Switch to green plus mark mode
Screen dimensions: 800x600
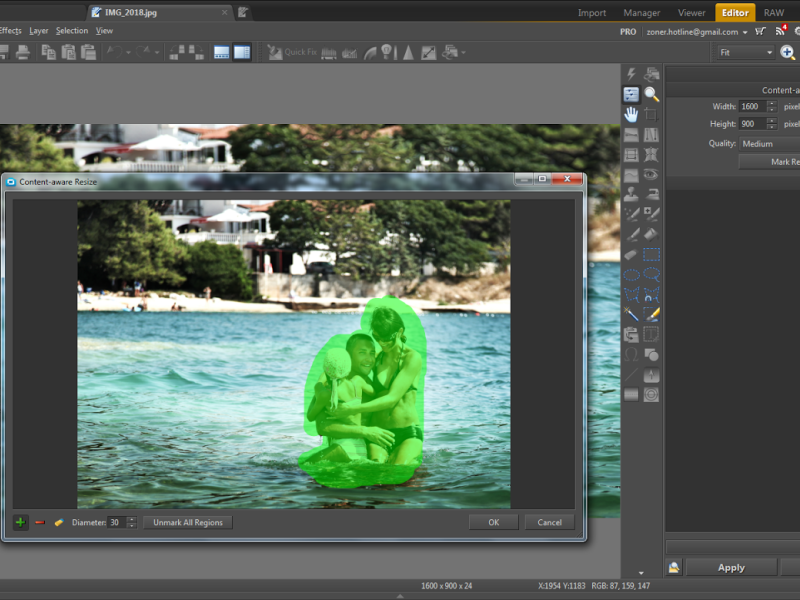tap(20, 522)
